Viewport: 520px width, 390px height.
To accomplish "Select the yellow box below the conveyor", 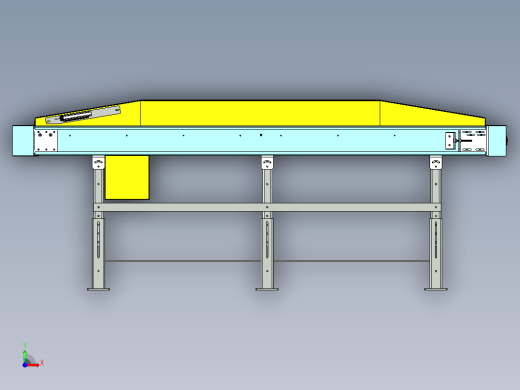I will [x=127, y=178].
